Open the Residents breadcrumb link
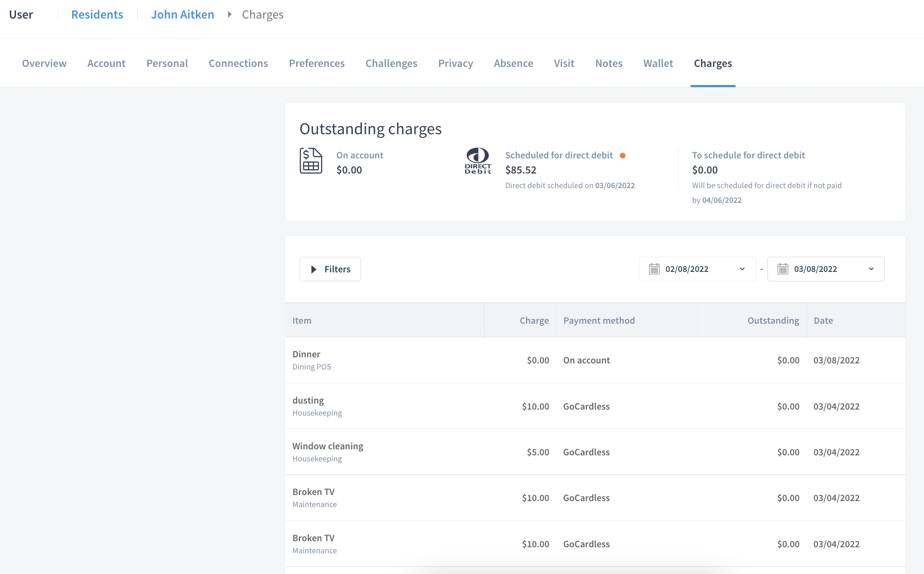924x574 pixels. [x=97, y=14]
